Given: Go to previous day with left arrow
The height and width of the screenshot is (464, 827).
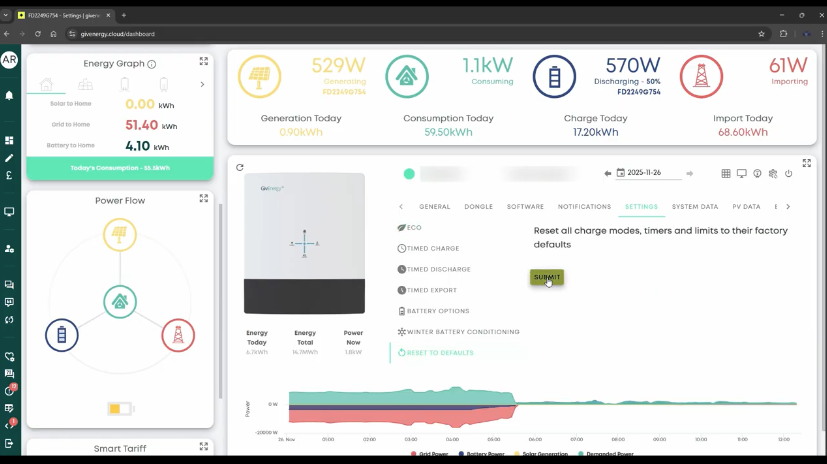Looking at the screenshot, I should (608, 174).
